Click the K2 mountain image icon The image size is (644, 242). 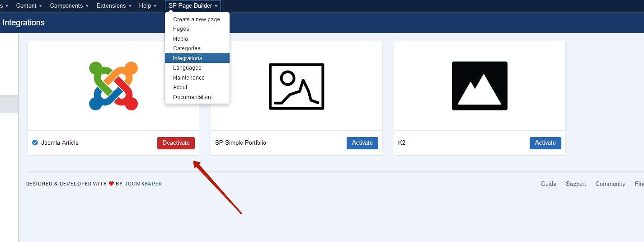click(x=479, y=86)
